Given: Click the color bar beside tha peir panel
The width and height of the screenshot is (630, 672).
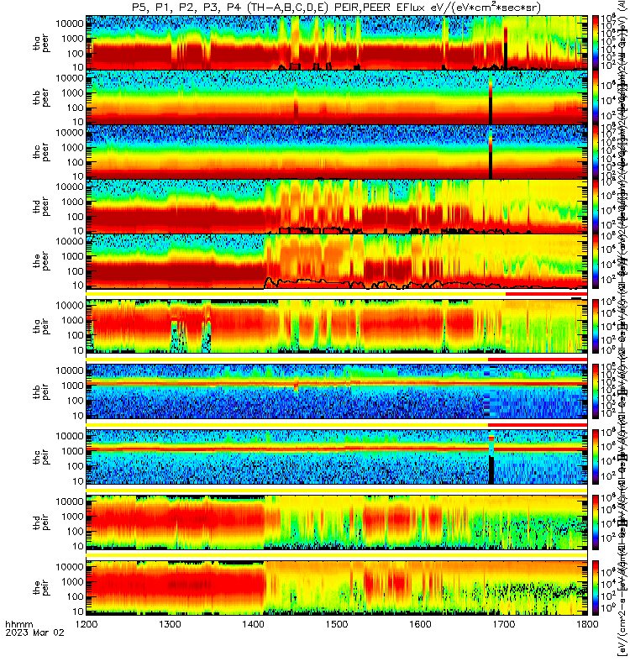Looking at the screenshot, I should [596, 326].
